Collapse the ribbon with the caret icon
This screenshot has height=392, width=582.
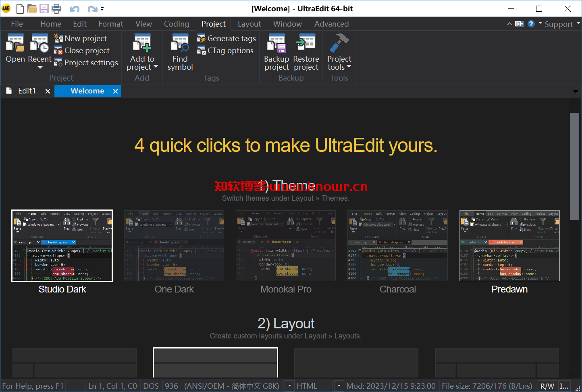pyautogui.click(x=509, y=24)
